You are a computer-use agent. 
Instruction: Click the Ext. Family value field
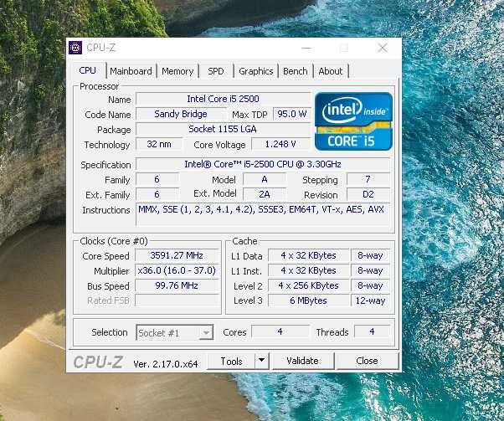click(157, 194)
